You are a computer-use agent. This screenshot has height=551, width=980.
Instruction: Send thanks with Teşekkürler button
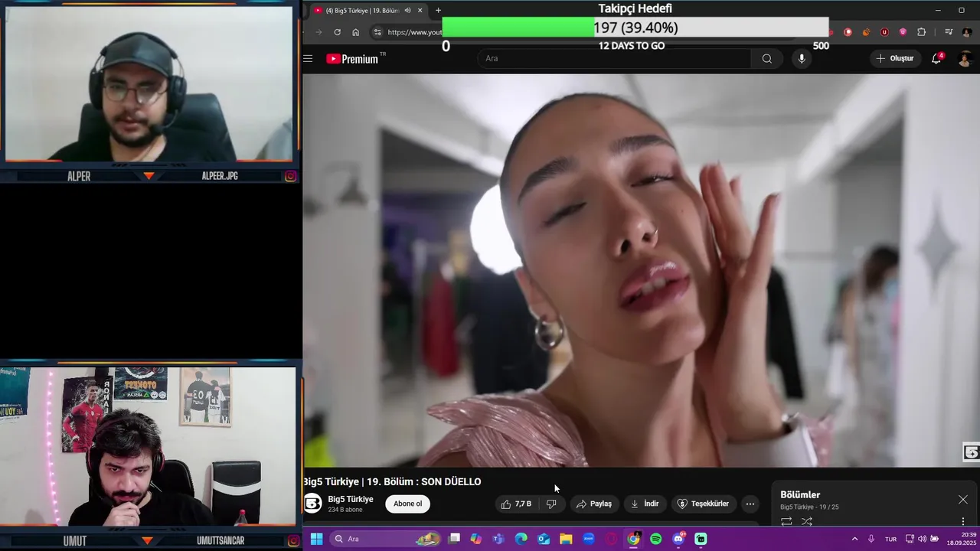coord(703,504)
